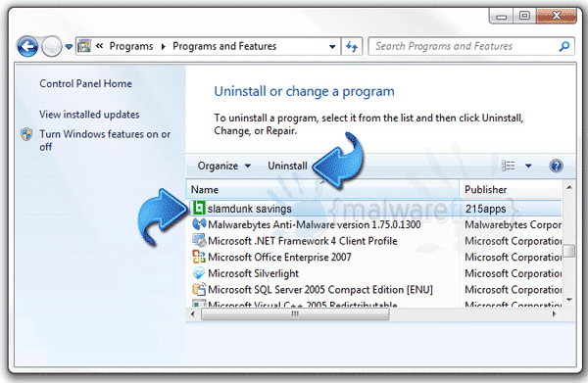The height and width of the screenshot is (383, 588).
Task: Click the Malwarebytes program icon
Action: [x=199, y=224]
